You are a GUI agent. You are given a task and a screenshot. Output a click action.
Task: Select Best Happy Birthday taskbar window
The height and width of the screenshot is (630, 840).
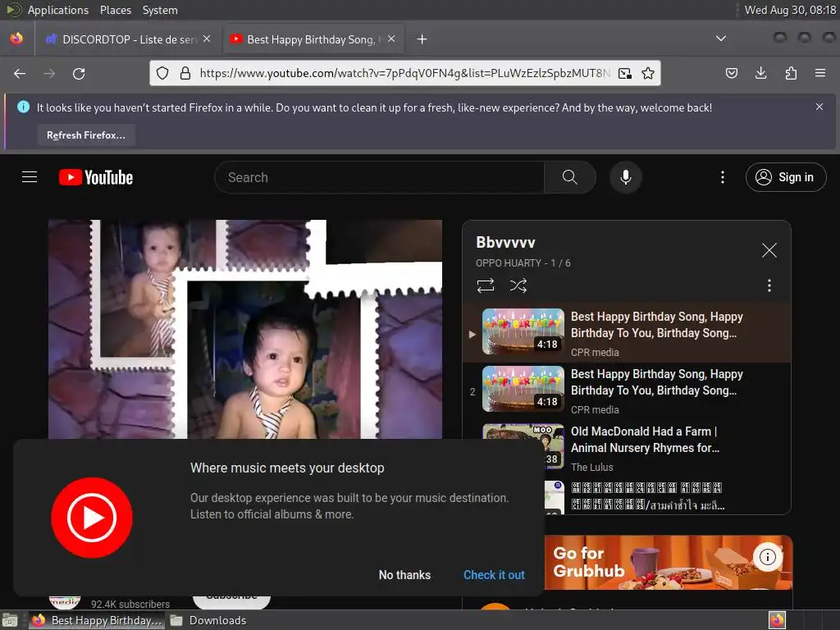97,620
